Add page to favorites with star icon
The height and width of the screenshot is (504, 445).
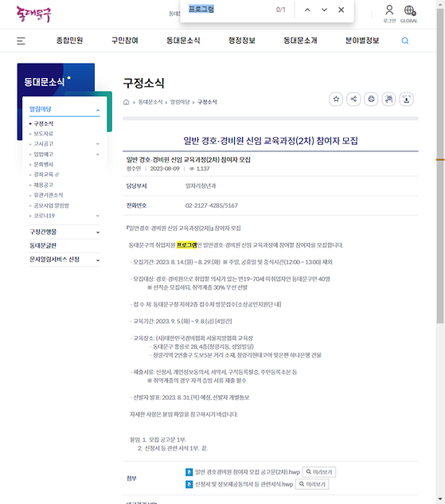click(336, 99)
